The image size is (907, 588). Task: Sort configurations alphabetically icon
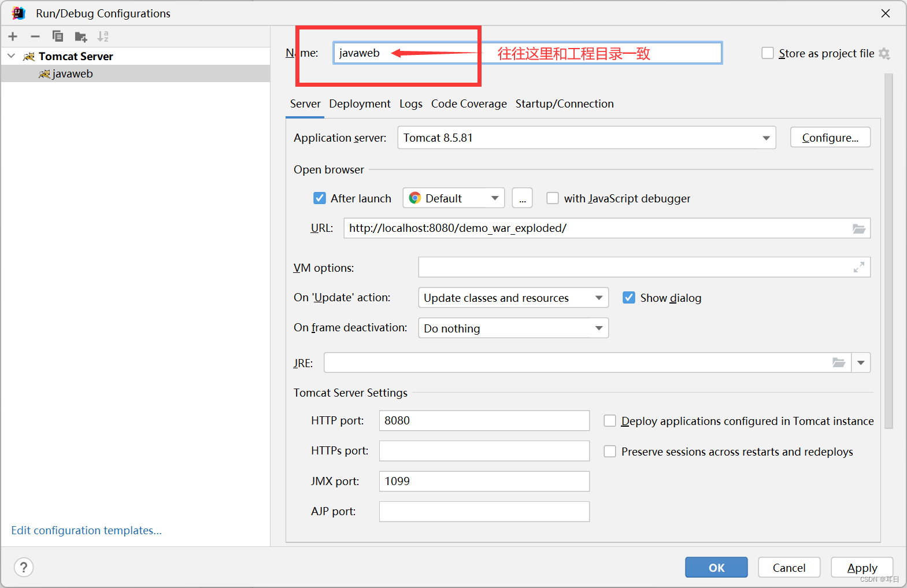tap(103, 36)
